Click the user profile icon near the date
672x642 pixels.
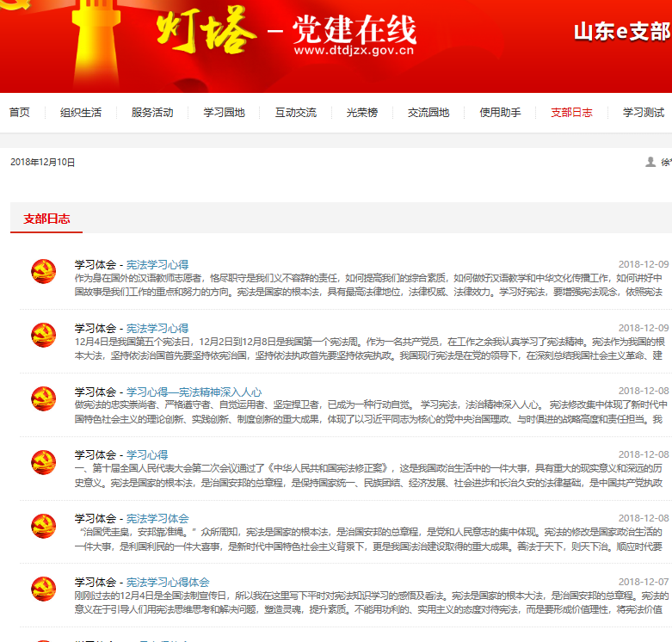click(650, 162)
